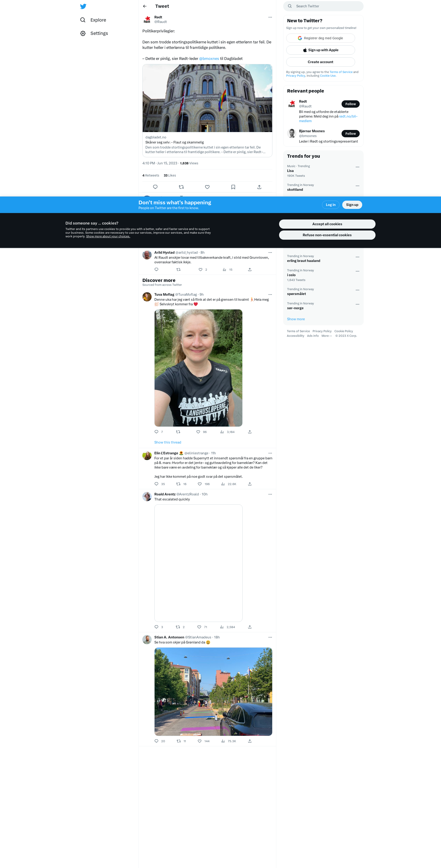
Task: Open options for the spørsmålet trend
Action: coord(357,290)
